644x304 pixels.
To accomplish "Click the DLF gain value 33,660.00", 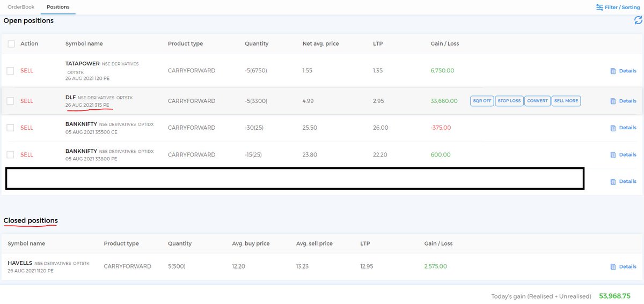I will [444, 101].
